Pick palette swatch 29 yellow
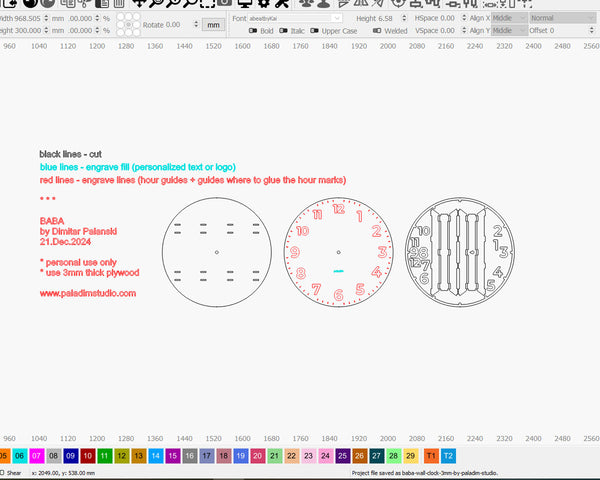The height and width of the screenshot is (480, 600). pos(411,456)
